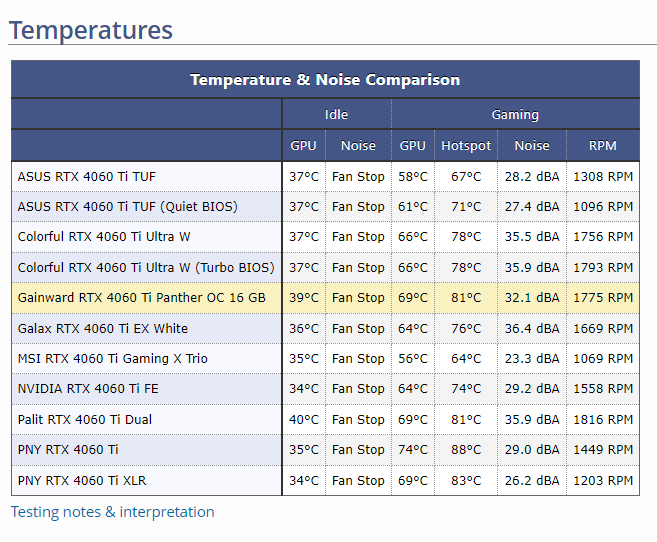Select the PNY RTX 4060 Ti XLR row
657x542 pixels.
click(81, 481)
